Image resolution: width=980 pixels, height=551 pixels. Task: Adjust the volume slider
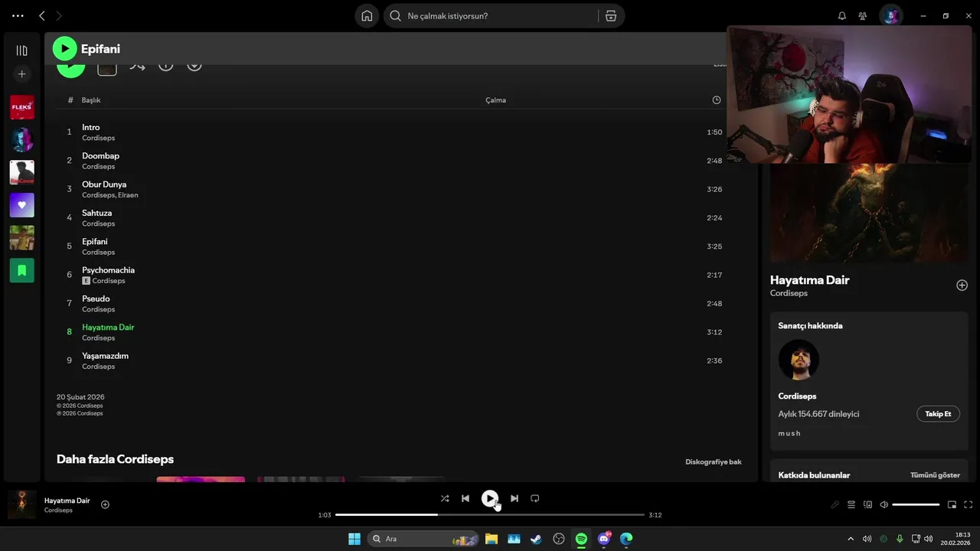(916, 504)
